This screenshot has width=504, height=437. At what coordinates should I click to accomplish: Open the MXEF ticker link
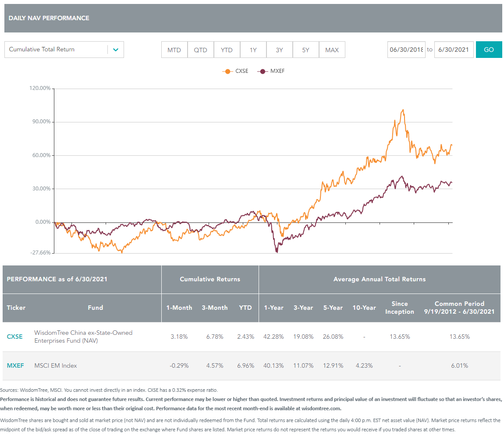[15, 365]
